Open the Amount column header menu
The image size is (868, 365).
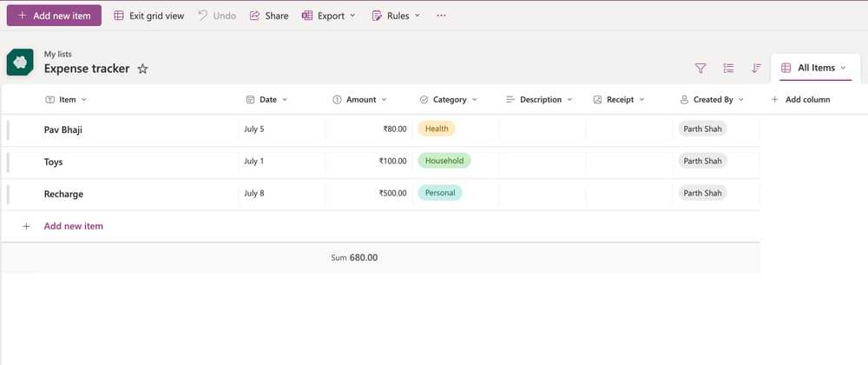point(360,100)
